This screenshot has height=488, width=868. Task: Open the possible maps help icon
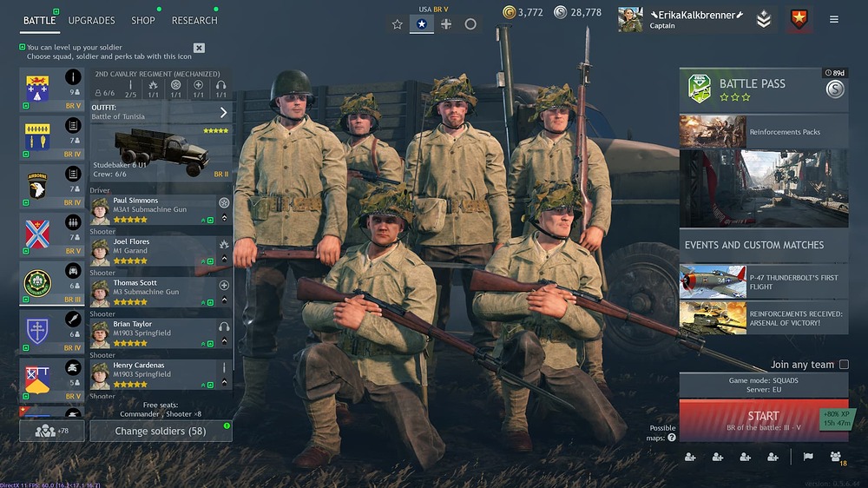pyautogui.click(x=672, y=438)
